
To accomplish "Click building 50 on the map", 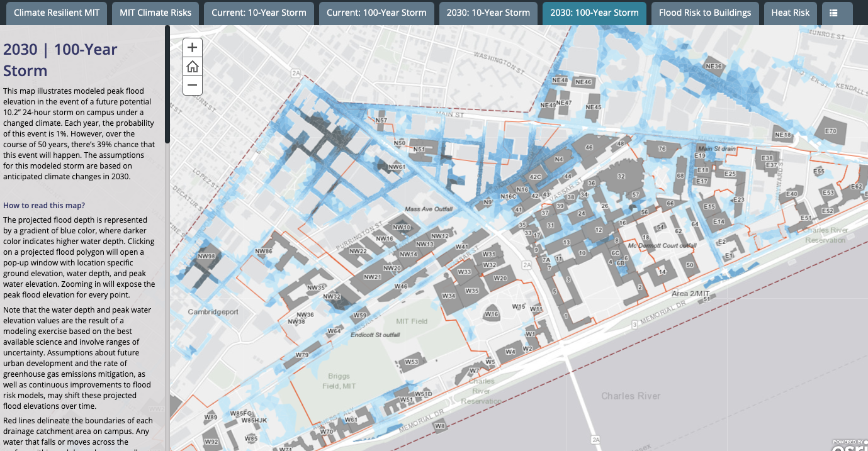I will 690,265.
